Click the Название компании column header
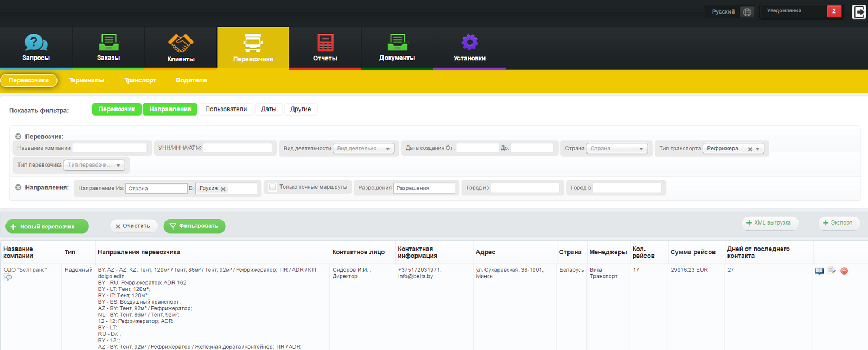Image resolution: width=868 pixels, height=350 pixels. (18, 252)
